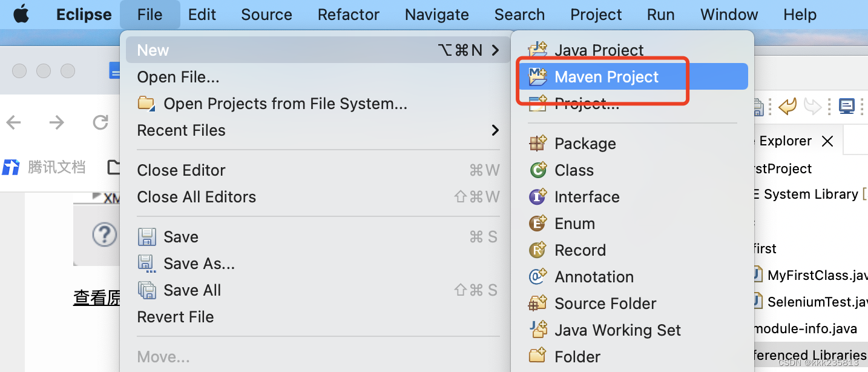Click the Annotation icon
Screen dimensions: 868x372
(x=538, y=277)
